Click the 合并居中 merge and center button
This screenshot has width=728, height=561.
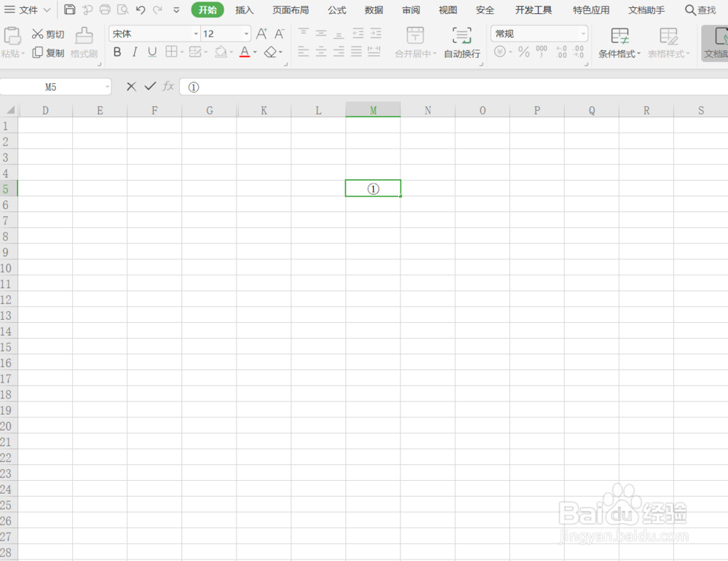tap(416, 42)
